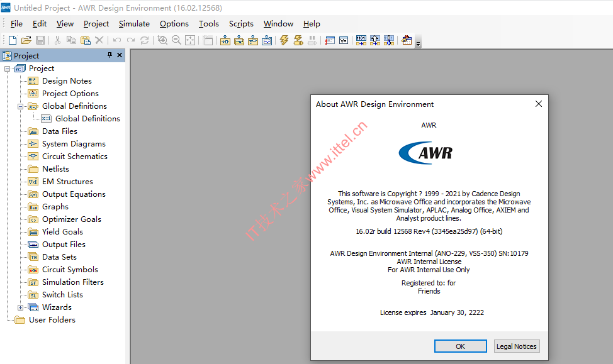613x364 pixels.
Task: Click the Add Schematic toolbar icon
Action: [225, 40]
